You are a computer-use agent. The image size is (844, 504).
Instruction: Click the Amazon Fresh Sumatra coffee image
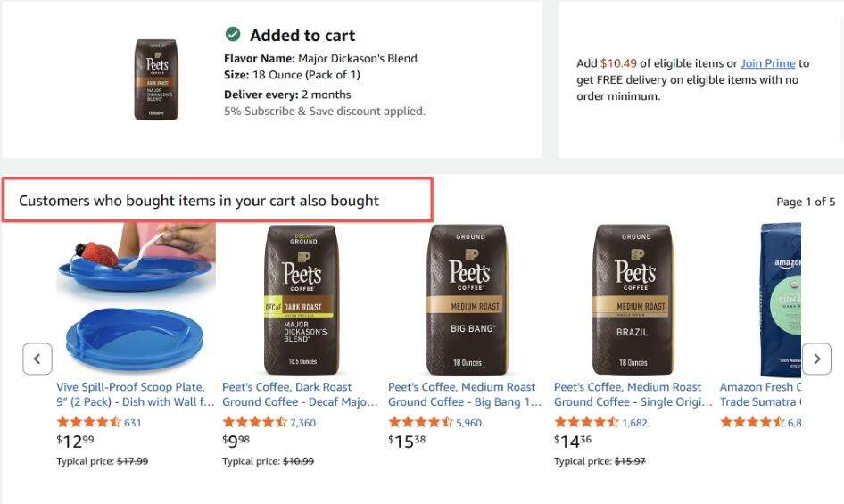point(780,300)
